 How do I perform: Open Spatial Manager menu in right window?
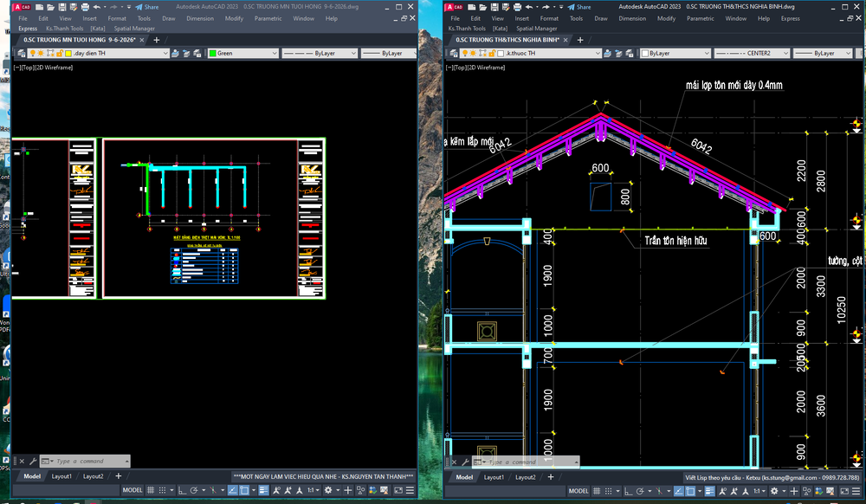point(537,29)
